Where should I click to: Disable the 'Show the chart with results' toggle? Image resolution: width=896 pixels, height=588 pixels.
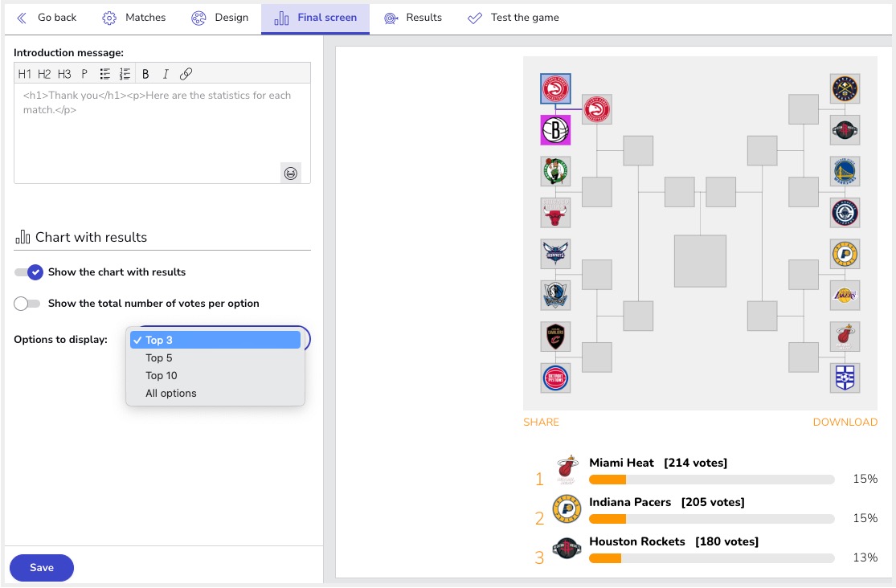click(x=29, y=272)
